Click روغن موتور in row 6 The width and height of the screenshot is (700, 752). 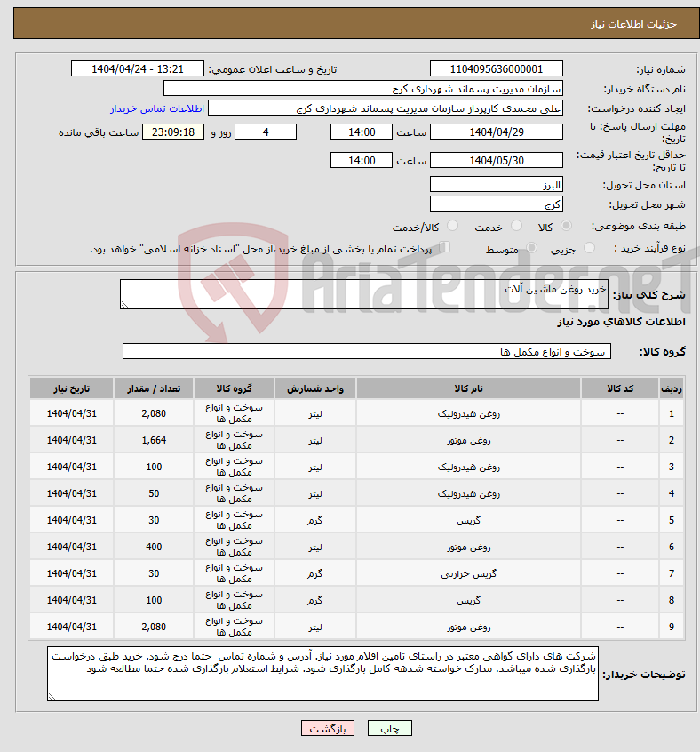tap(468, 547)
